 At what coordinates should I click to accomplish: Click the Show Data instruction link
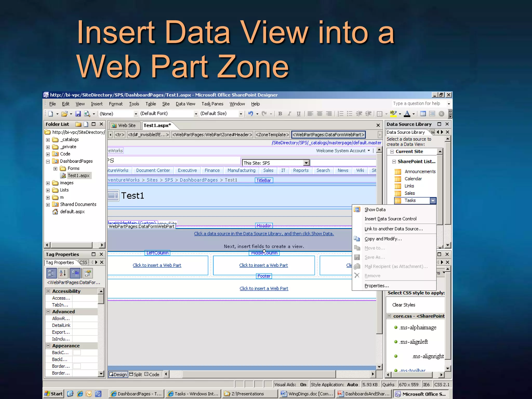(264, 234)
